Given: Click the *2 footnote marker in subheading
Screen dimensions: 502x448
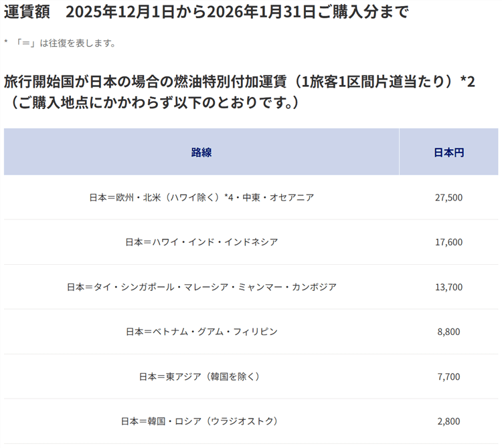Looking at the screenshot, I should pos(468,82).
